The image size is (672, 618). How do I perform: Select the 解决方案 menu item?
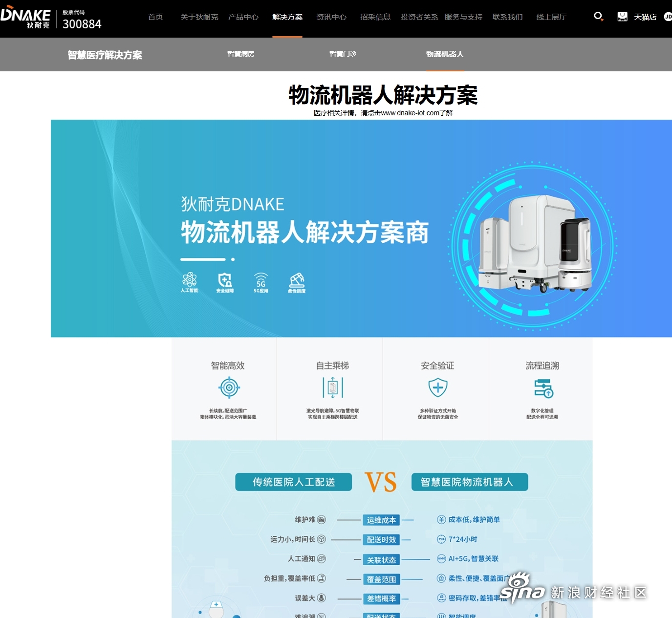287,17
